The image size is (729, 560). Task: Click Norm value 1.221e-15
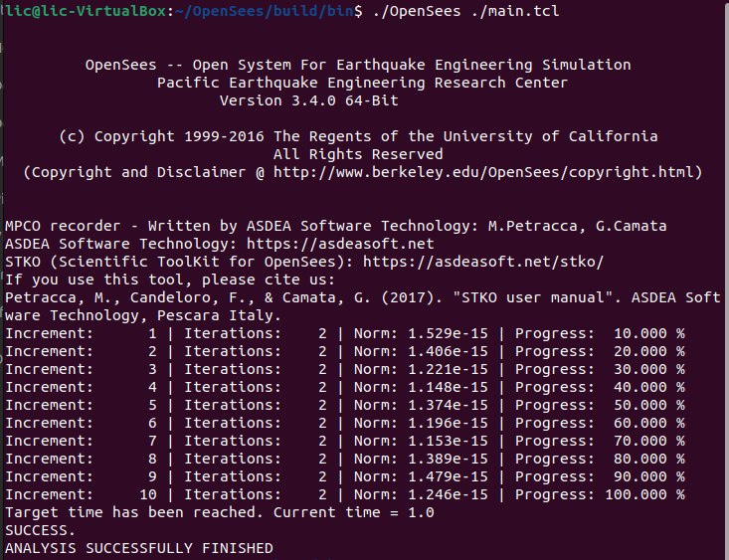449,369
